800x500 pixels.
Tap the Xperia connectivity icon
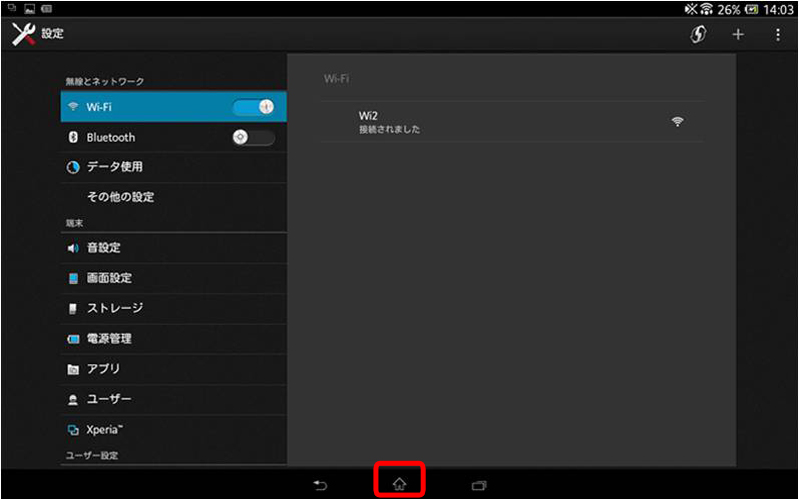point(73,430)
